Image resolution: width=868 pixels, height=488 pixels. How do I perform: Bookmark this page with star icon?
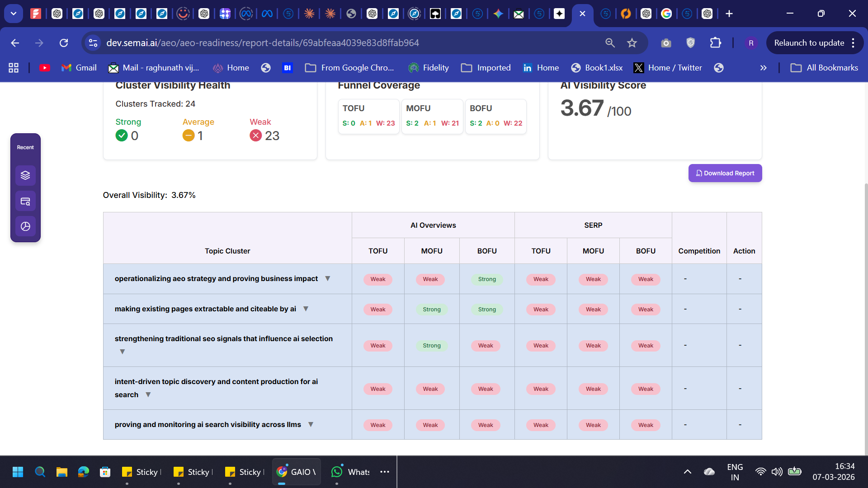pos(632,43)
